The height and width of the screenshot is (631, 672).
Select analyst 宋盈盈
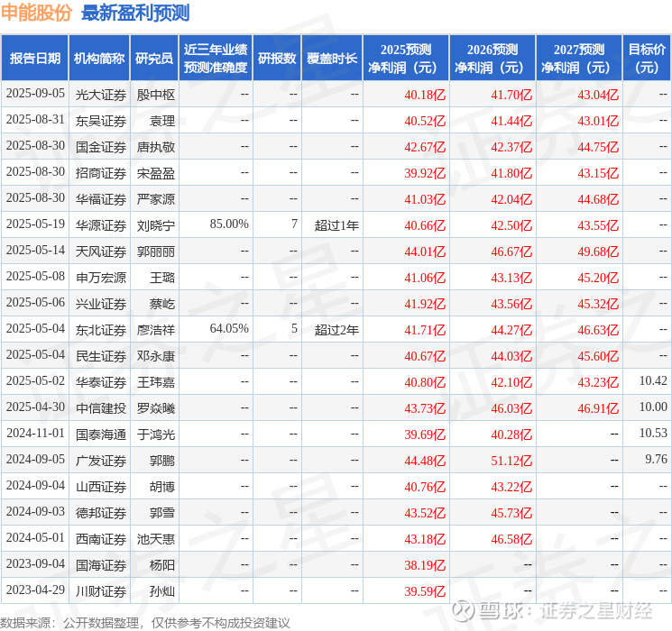pos(155,173)
